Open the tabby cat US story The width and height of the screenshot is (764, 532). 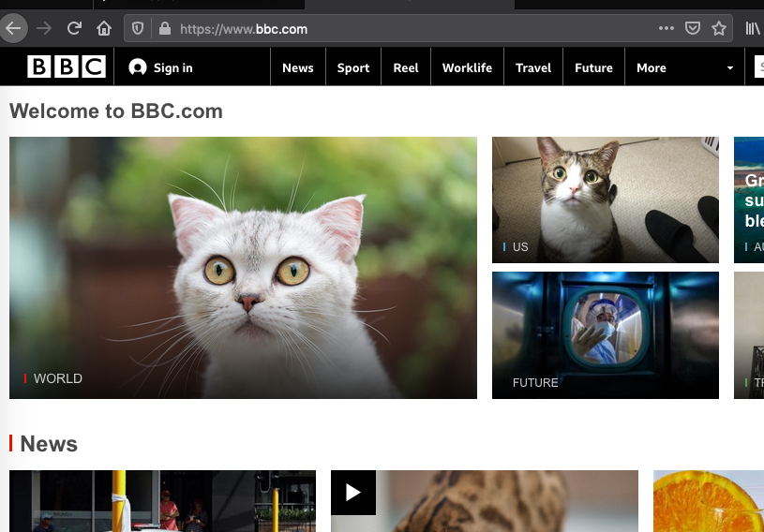tap(606, 199)
